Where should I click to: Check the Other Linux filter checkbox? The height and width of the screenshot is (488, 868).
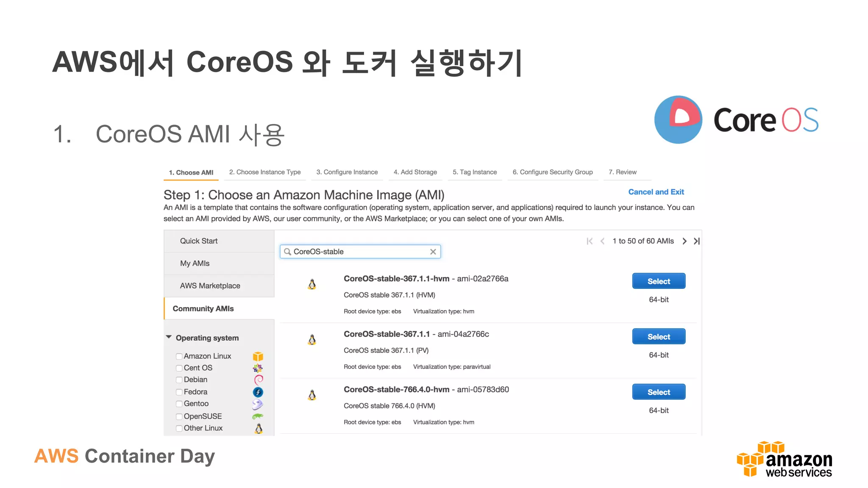[179, 428]
